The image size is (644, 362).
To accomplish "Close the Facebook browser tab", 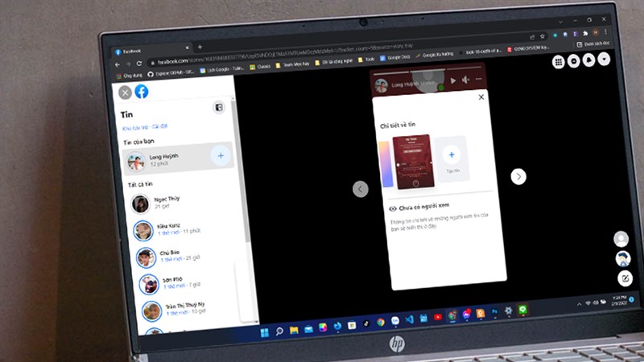I will 187,47.
